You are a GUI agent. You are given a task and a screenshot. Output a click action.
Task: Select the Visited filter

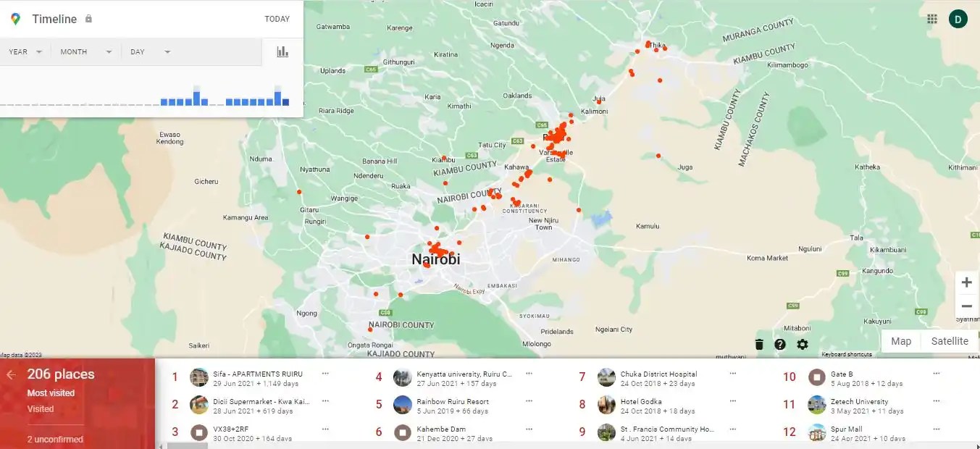(41, 409)
